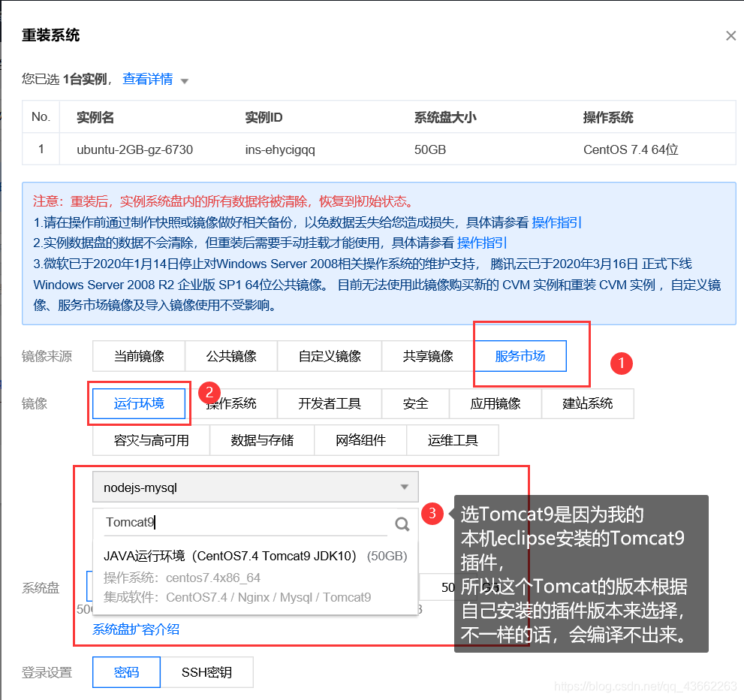Select 服务市场 image source

(x=520, y=356)
